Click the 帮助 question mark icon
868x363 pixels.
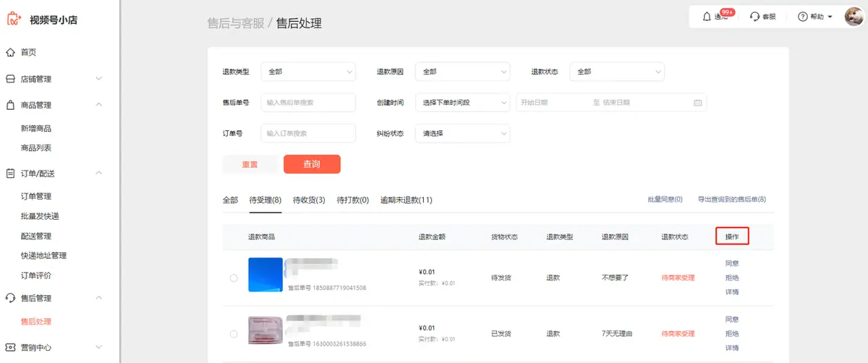point(803,17)
